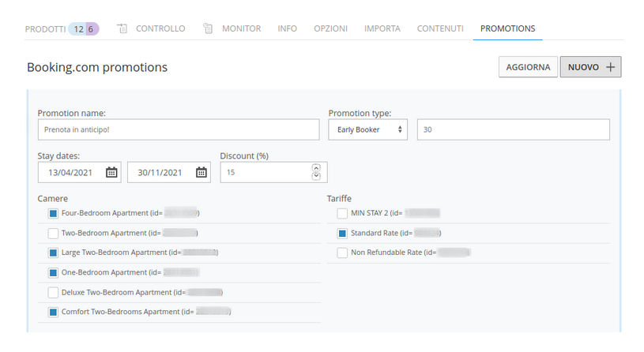Viewport: 644px width, 352px height.
Task: Switch to the MONITOR tab
Action: tap(242, 28)
